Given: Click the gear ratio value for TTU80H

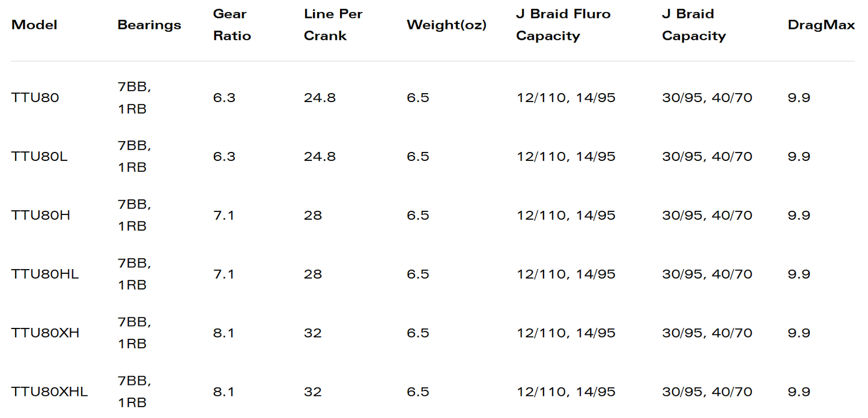Looking at the screenshot, I should pos(223,215).
